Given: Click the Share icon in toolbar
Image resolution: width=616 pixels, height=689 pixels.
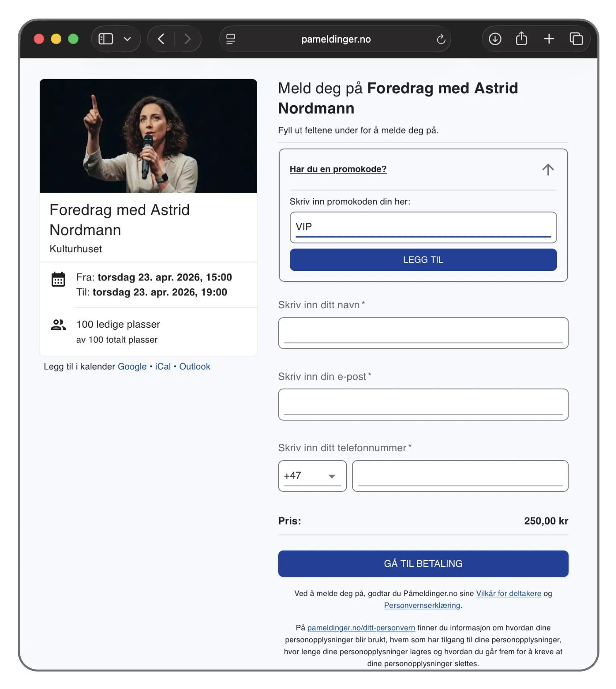Looking at the screenshot, I should tap(522, 39).
